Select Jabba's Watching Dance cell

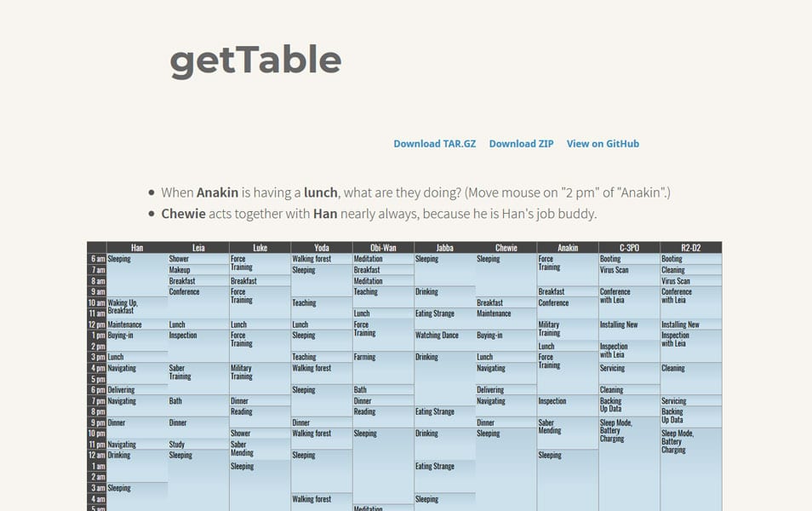[x=445, y=340]
